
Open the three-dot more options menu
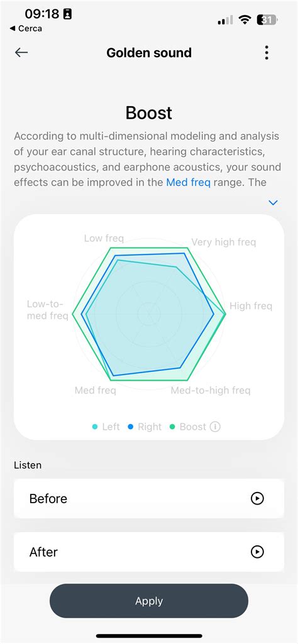[x=267, y=53]
